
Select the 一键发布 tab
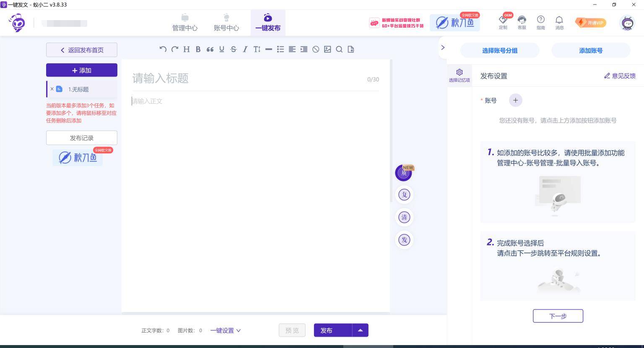point(268,23)
